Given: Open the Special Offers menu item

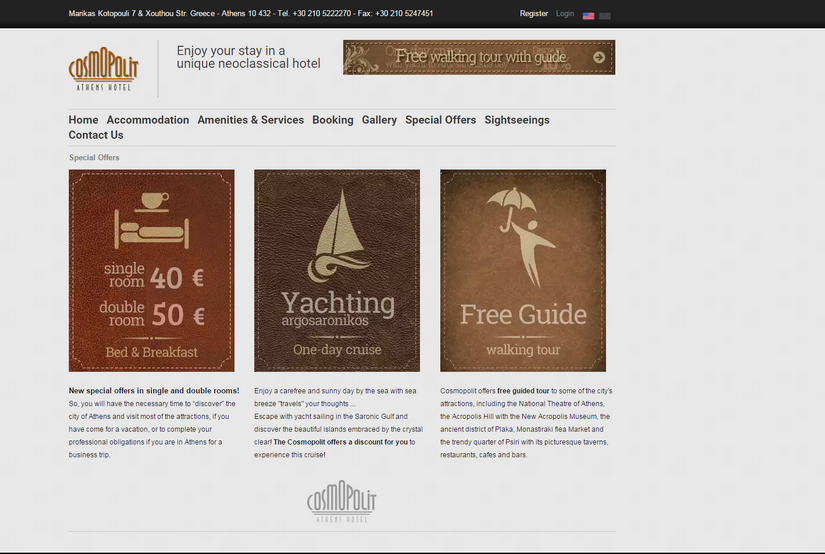Looking at the screenshot, I should [440, 120].
